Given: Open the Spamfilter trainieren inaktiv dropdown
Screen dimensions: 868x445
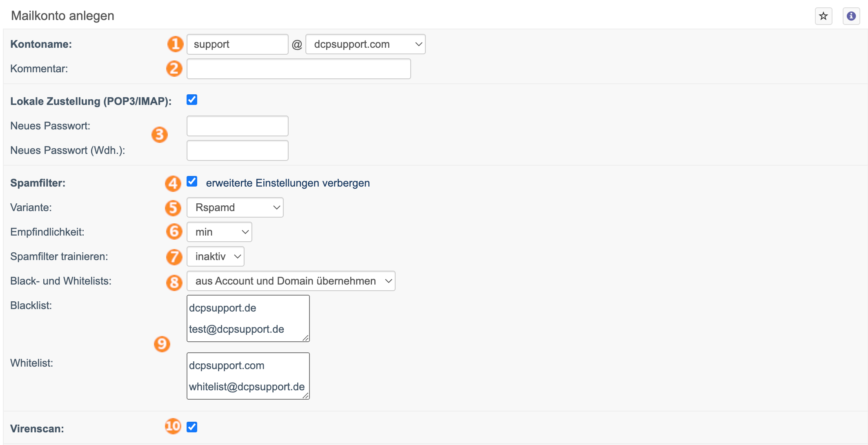Looking at the screenshot, I should coord(216,256).
